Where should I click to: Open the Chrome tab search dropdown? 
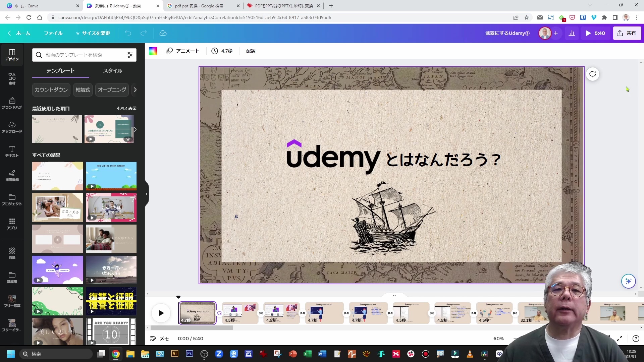(590, 5)
